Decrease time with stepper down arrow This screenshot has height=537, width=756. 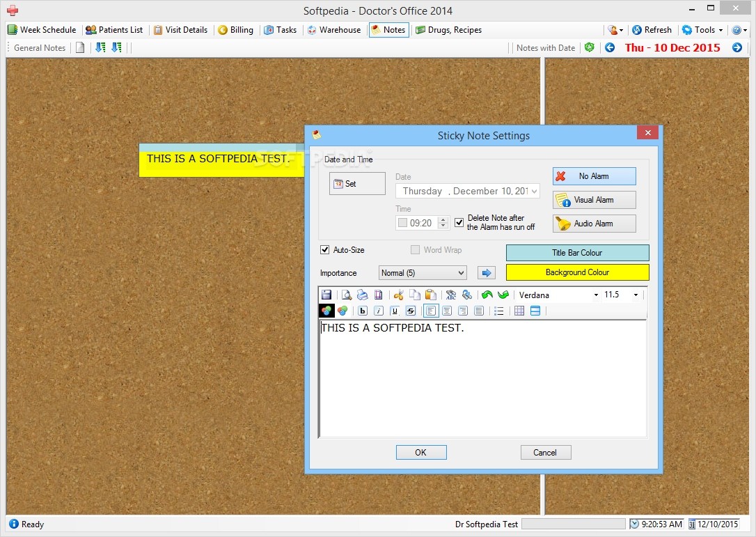[x=443, y=226]
